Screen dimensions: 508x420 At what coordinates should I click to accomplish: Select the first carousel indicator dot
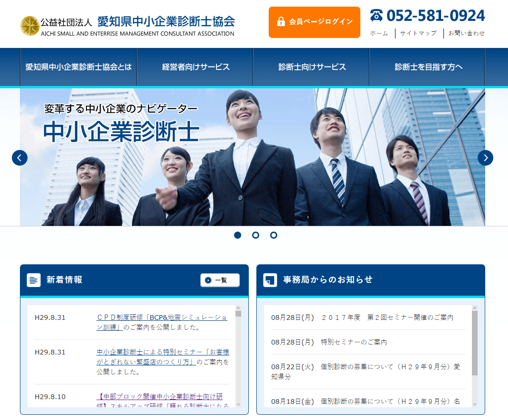(238, 235)
